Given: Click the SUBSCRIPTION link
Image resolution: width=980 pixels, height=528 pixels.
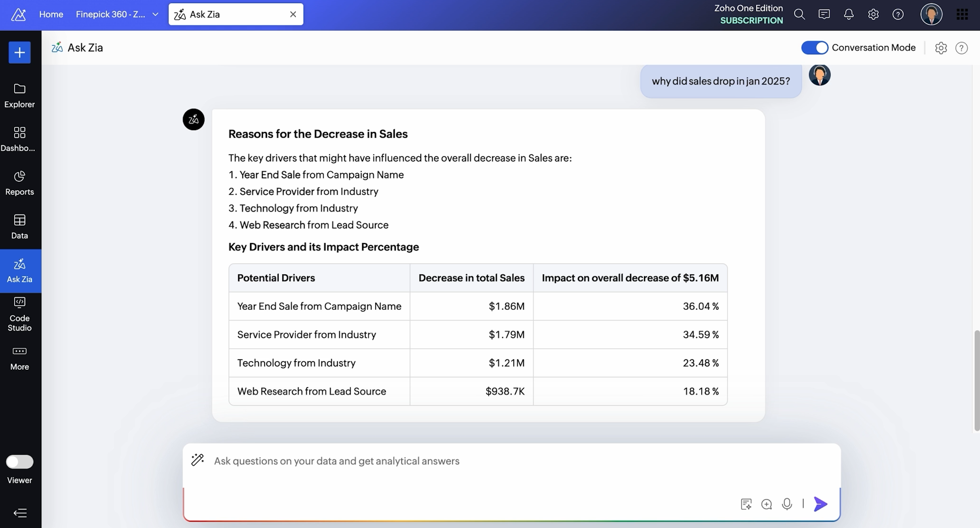Looking at the screenshot, I should (751, 21).
